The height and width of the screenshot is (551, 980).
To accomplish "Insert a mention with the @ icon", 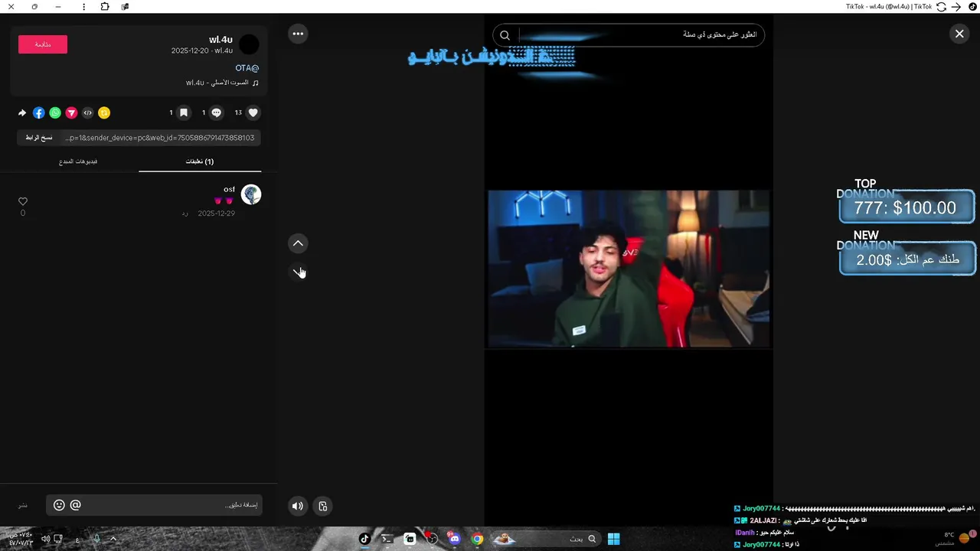I will 75,505.
